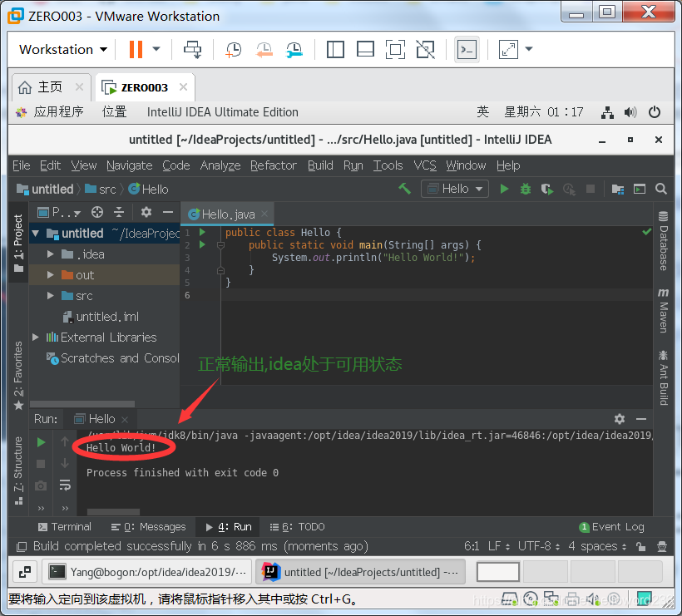
Task: Expand the .idea folder
Action: [x=51, y=254]
